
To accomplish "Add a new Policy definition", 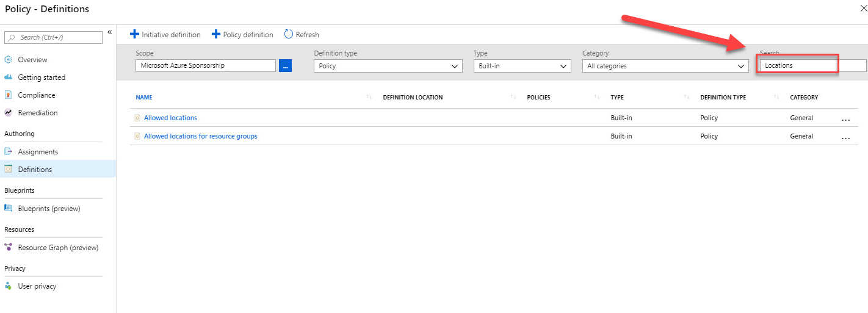I will (242, 35).
